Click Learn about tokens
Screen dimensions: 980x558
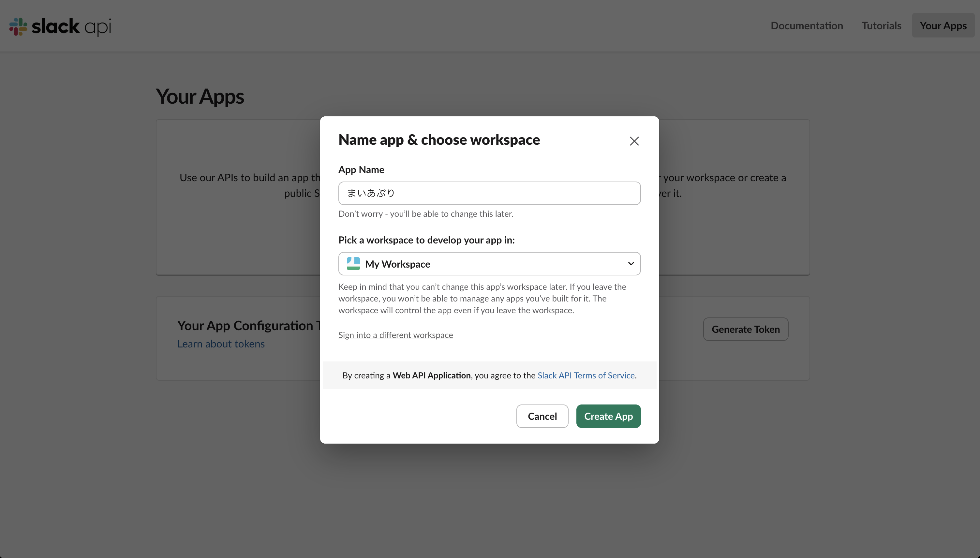(221, 344)
